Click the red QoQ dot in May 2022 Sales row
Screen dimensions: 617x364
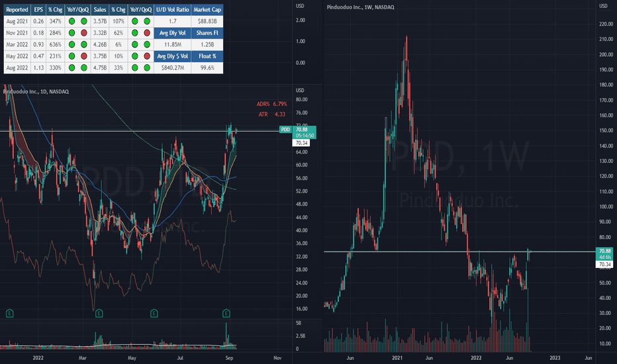[x=147, y=56]
